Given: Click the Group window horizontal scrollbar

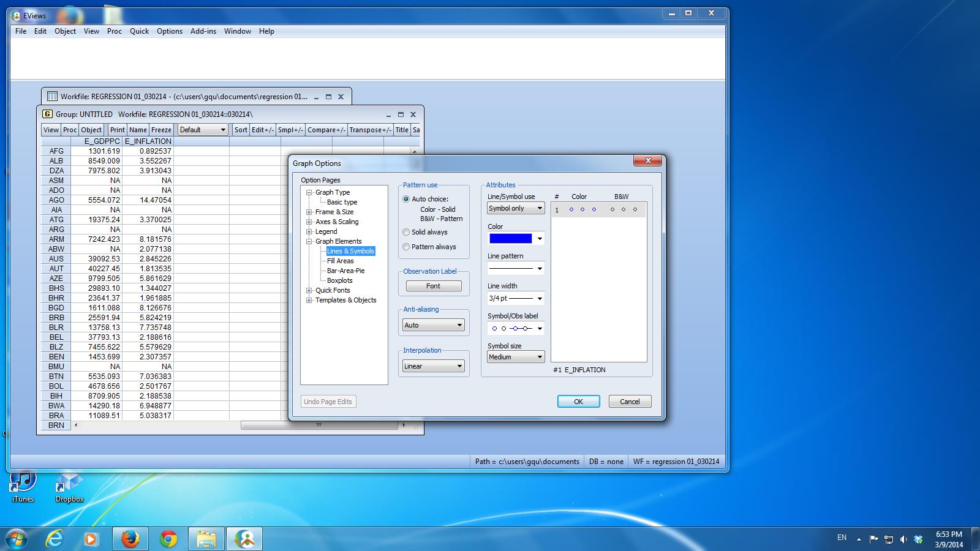Looking at the screenshot, I should 318,425.
